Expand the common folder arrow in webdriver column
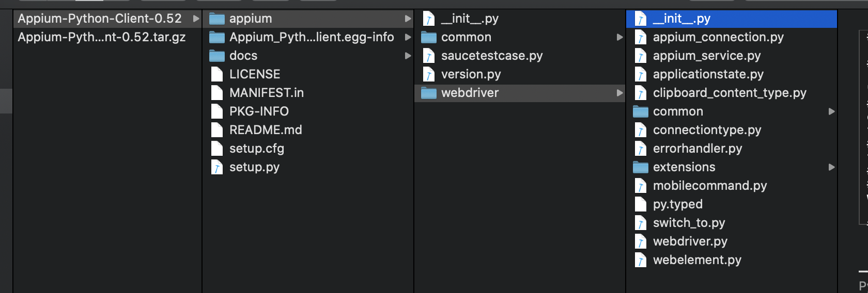Image resolution: width=868 pixels, height=293 pixels. (x=831, y=111)
